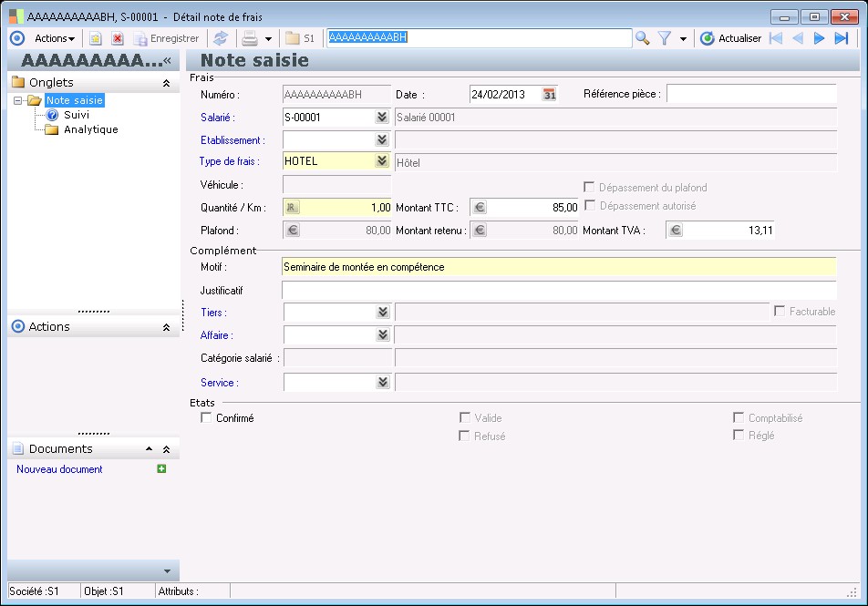Open the Type de frais dropdown

[382, 161]
